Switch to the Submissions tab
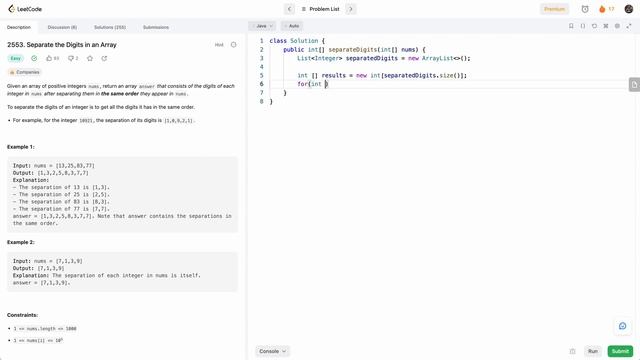The image size is (640, 360). (156, 27)
